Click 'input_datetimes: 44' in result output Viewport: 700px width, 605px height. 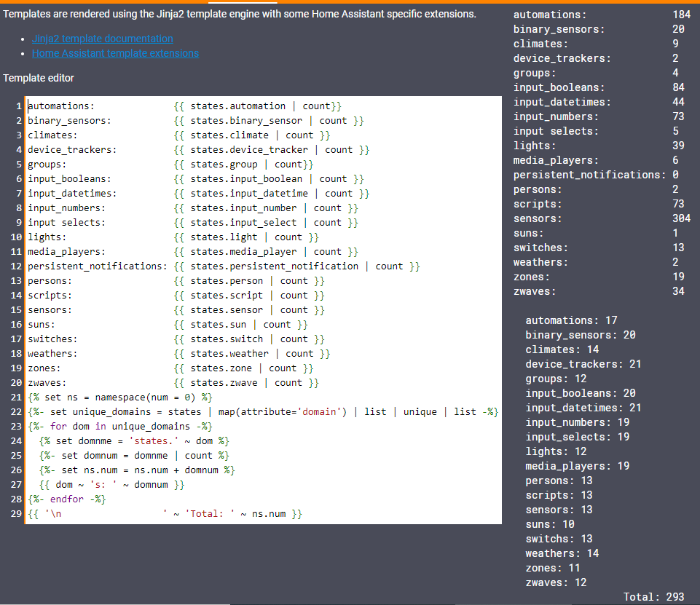pyautogui.click(x=599, y=102)
